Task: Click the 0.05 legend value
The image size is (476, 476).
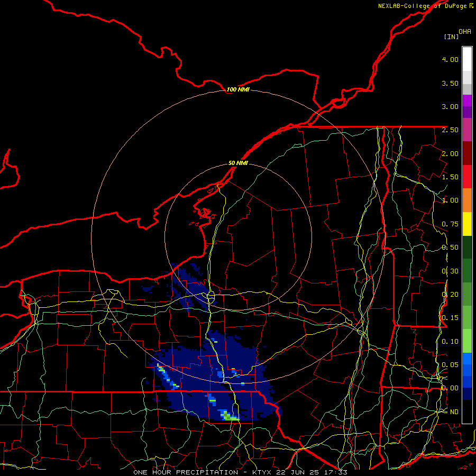Action: [450, 365]
